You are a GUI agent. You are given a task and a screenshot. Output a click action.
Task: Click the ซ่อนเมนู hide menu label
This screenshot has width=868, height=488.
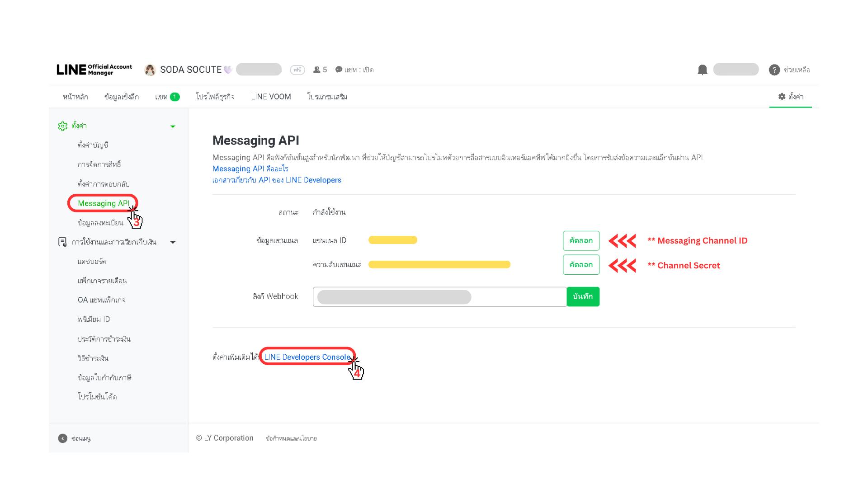(x=81, y=438)
